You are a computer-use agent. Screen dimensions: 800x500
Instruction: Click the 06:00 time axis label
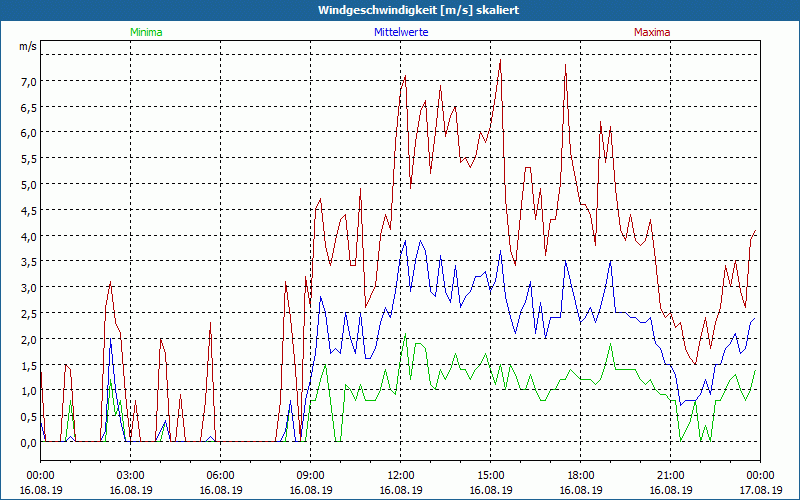click(x=220, y=476)
